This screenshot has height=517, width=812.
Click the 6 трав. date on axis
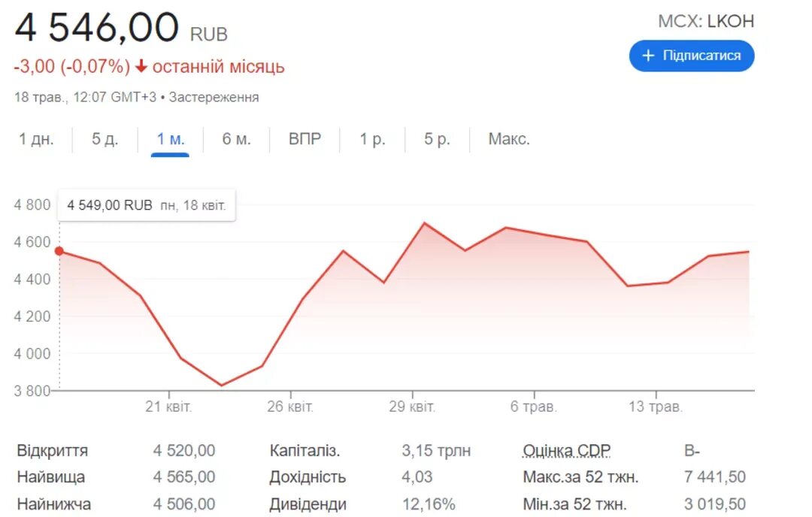pyautogui.click(x=533, y=407)
